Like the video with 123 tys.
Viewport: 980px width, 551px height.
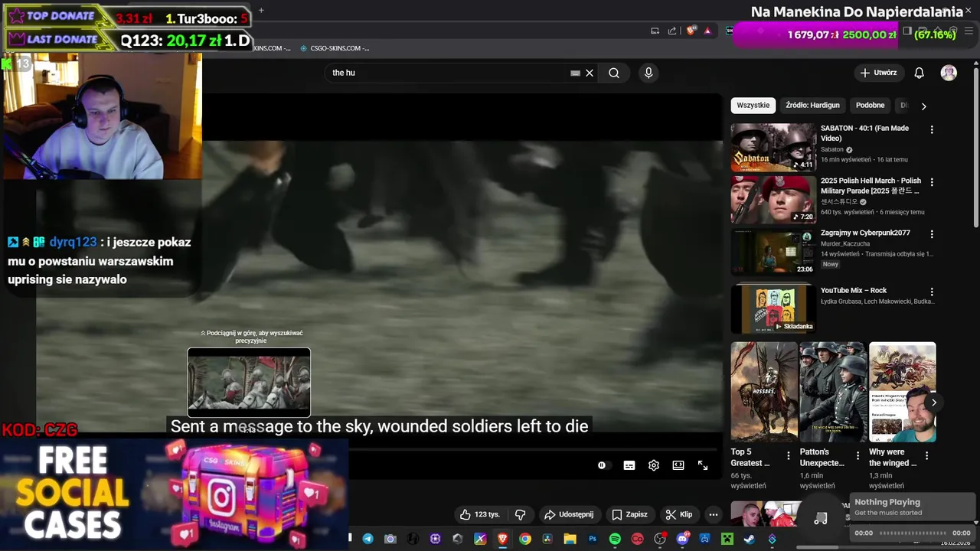(479, 514)
